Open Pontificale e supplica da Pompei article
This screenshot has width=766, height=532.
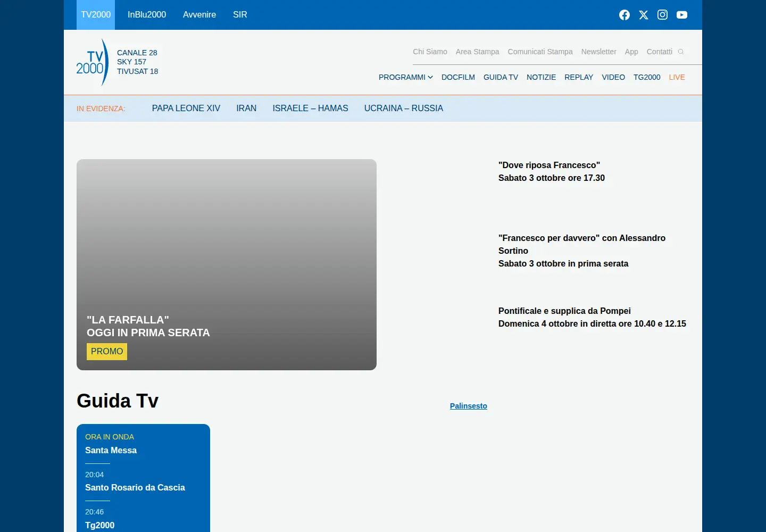coord(592,318)
